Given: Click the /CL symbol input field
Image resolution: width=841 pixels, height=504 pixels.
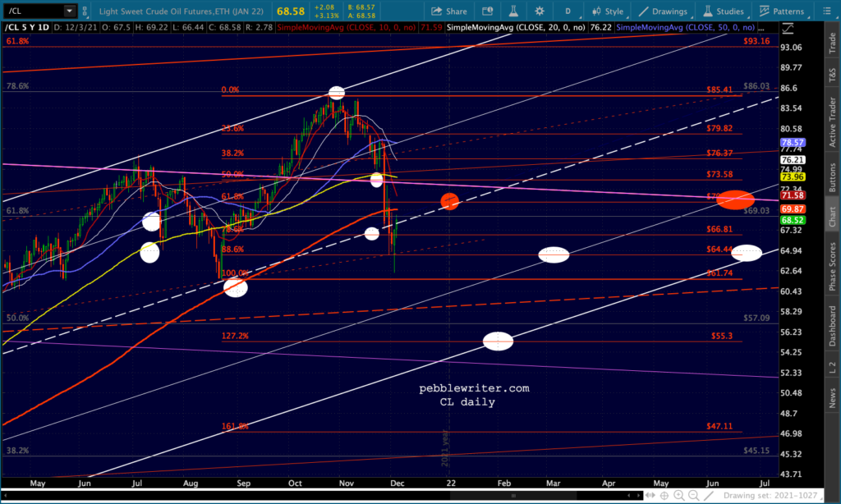Looking at the screenshot, I should click(33, 11).
